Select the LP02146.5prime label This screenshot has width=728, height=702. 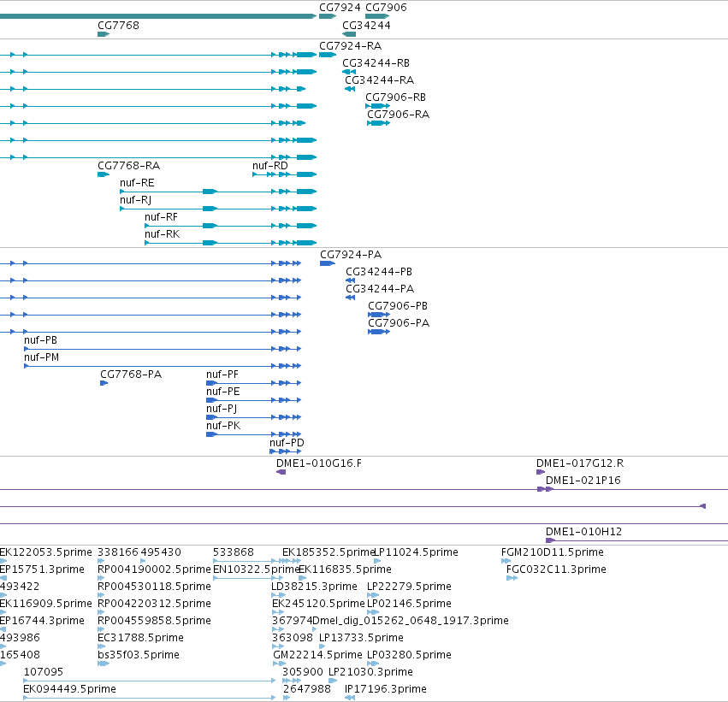(409, 604)
